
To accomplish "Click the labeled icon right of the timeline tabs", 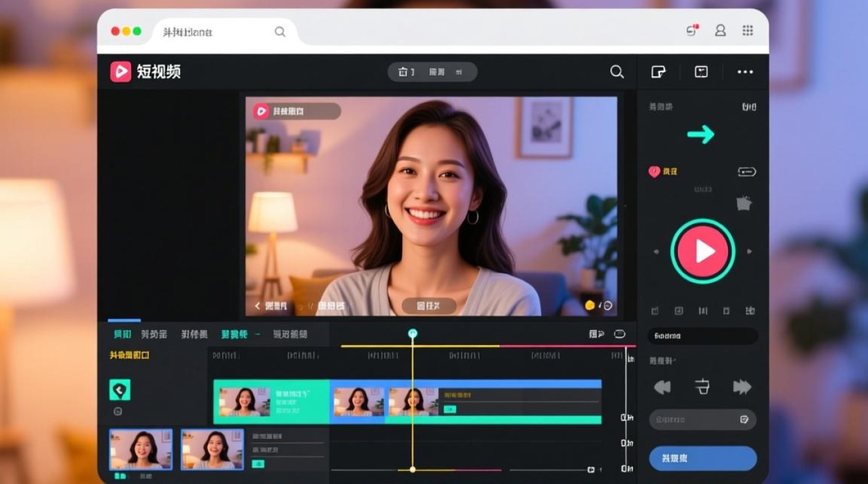I will (597, 334).
